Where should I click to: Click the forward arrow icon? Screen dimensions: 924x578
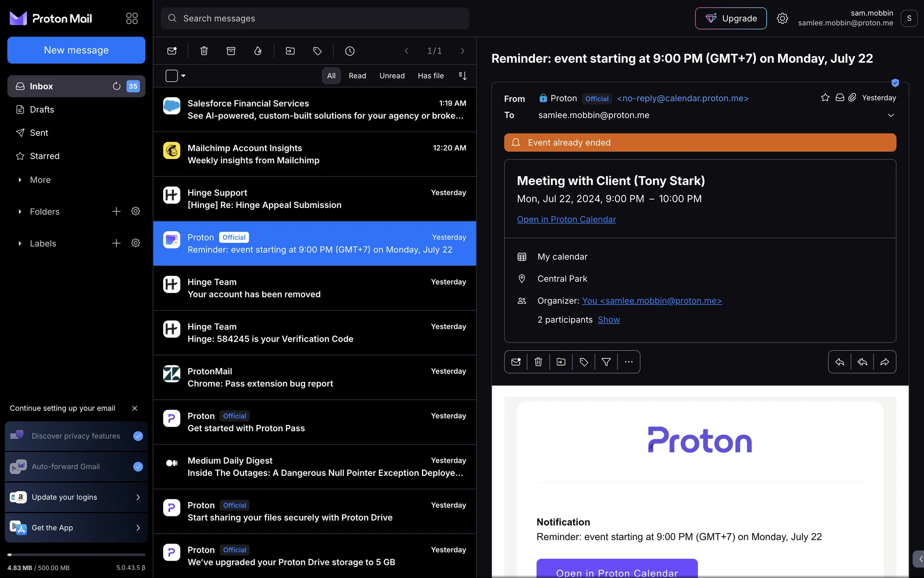pyautogui.click(x=885, y=362)
